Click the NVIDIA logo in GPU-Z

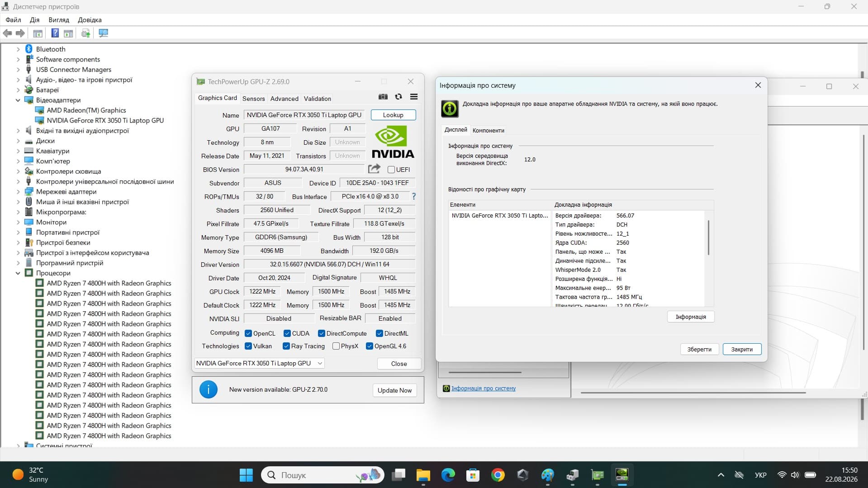point(393,142)
